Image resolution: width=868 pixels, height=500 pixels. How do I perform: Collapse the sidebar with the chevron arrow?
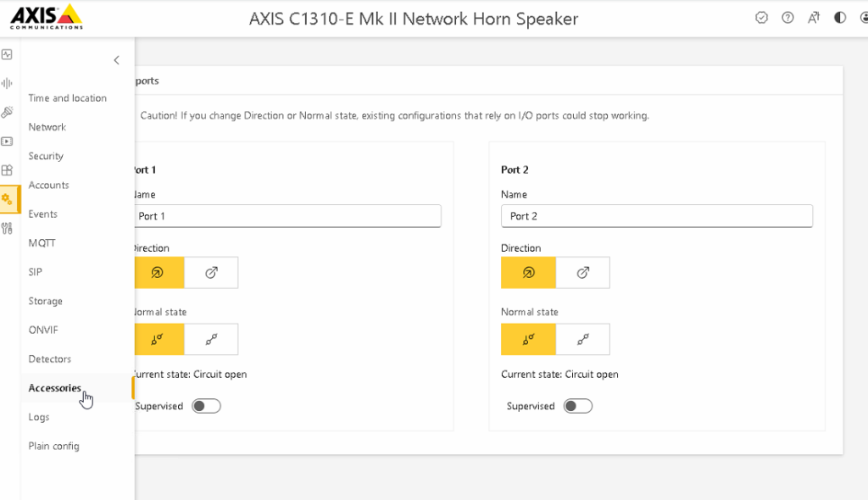point(116,60)
